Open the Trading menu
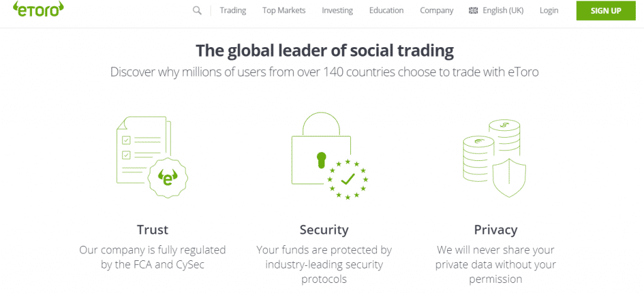Screen dimensions: 644x293 [233, 11]
